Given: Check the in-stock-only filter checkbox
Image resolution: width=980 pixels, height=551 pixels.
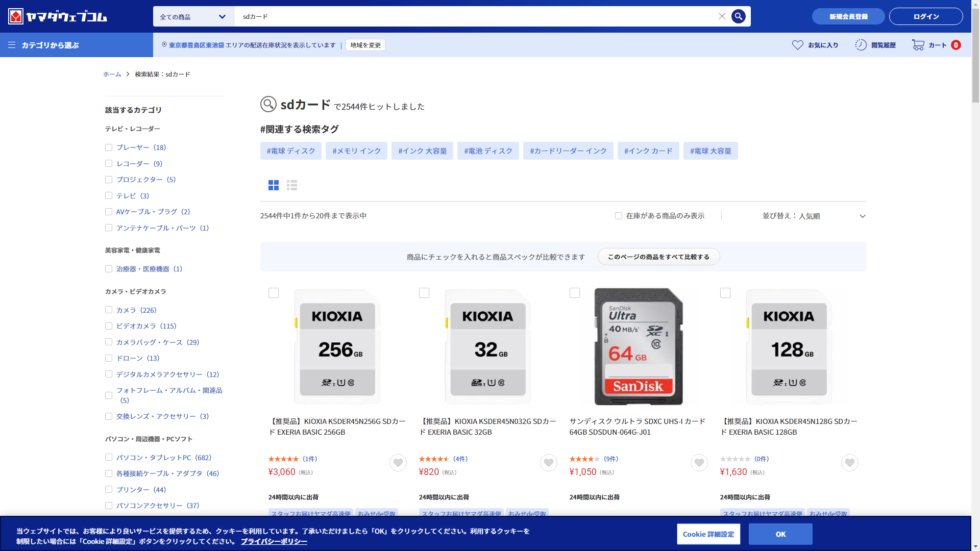Looking at the screenshot, I should [x=619, y=216].
